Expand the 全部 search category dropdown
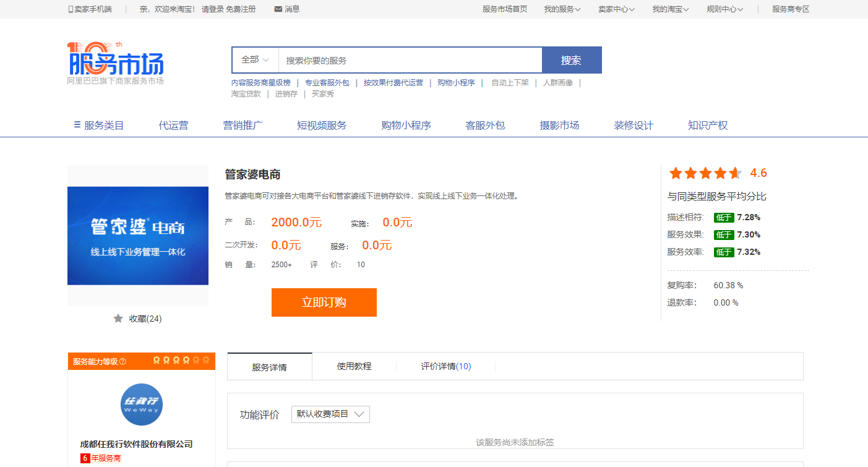Image resolution: width=868 pixels, height=467 pixels. tap(255, 60)
